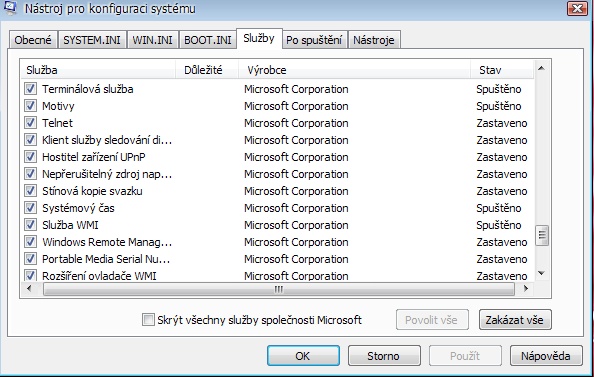This screenshot has height=377, width=594.
Task: Select the Rozšíření ovladače WMI row
Action: [278, 275]
